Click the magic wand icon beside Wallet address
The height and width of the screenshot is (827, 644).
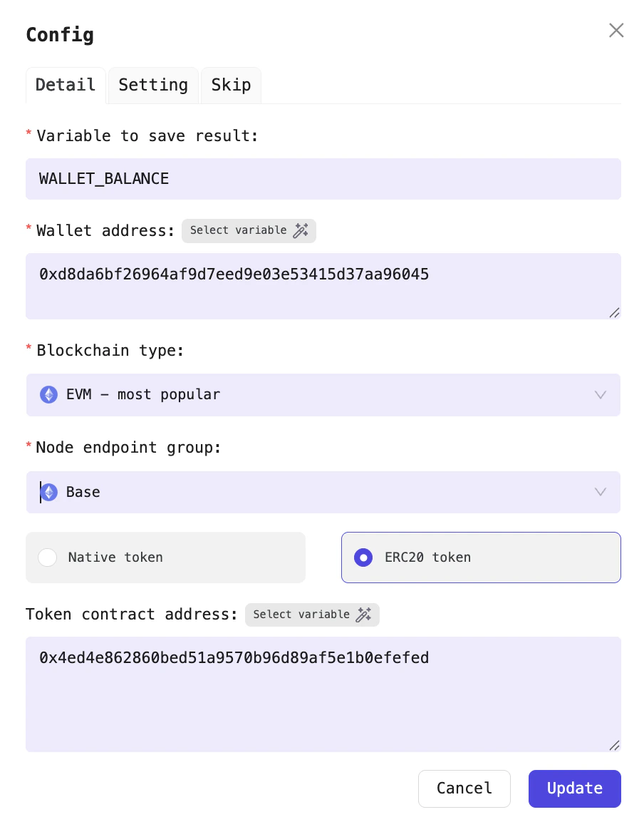[301, 230]
